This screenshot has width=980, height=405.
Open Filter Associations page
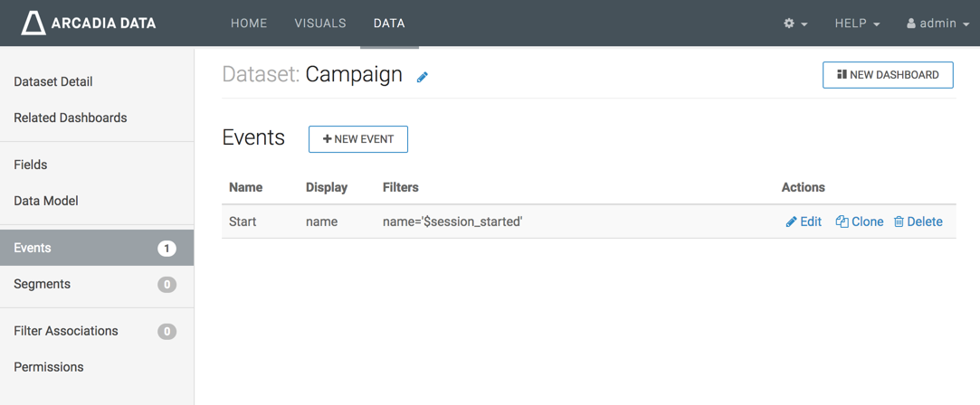(66, 331)
